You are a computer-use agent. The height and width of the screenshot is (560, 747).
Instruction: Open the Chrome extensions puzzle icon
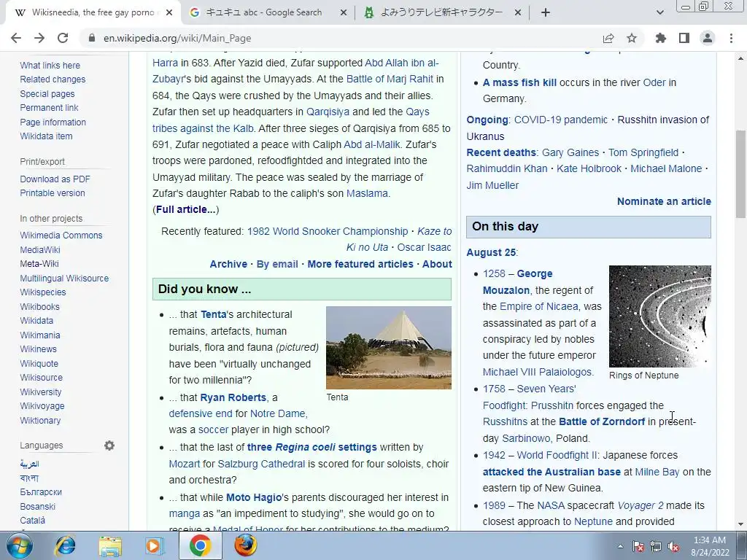click(x=661, y=38)
